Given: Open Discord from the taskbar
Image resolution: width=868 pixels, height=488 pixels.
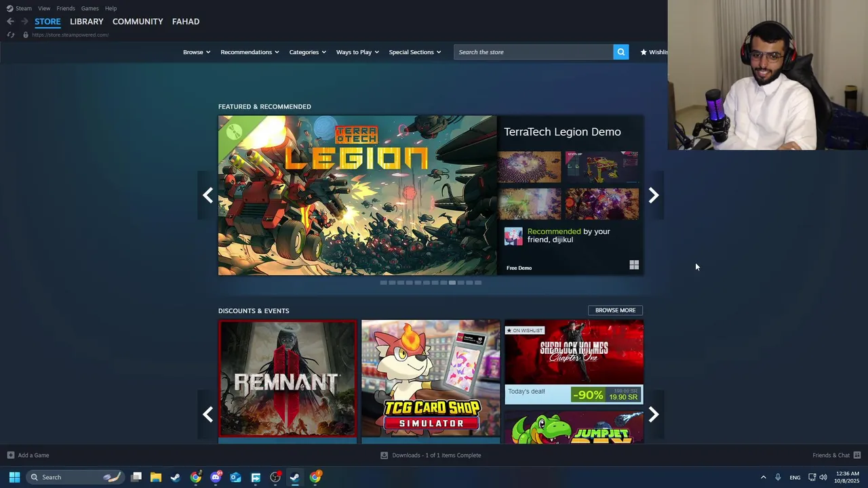Looking at the screenshot, I should 216,477.
